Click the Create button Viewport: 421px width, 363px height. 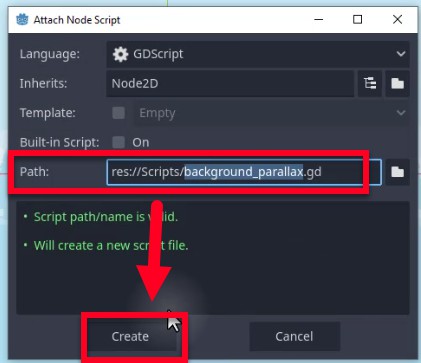[130, 336]
